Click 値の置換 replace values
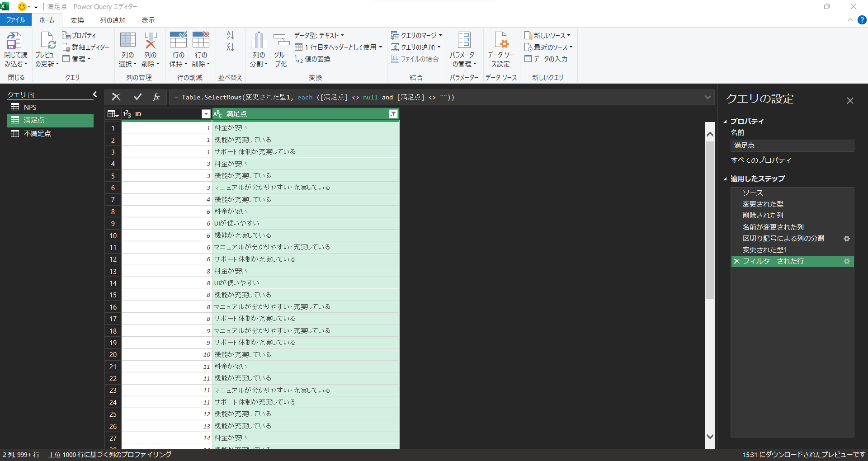The height and width of the screenshot is (461, 868). [312, 59]
